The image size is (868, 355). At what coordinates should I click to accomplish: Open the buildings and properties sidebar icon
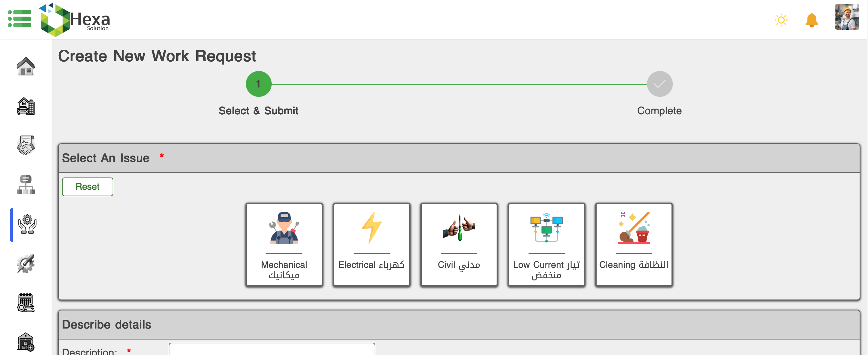[26, 106]
